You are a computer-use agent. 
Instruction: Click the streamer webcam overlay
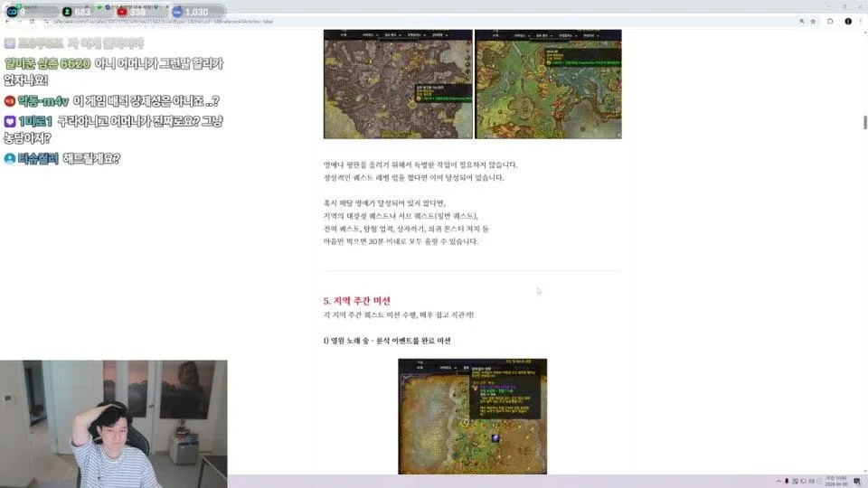pyautogui.click(x=114, y=424)
